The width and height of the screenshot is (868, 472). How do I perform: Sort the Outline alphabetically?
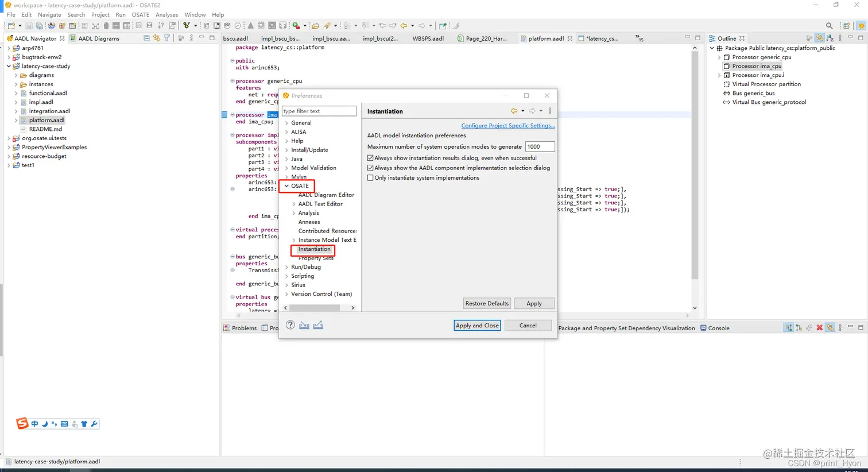pyautogui.click(x=830, y=38)
